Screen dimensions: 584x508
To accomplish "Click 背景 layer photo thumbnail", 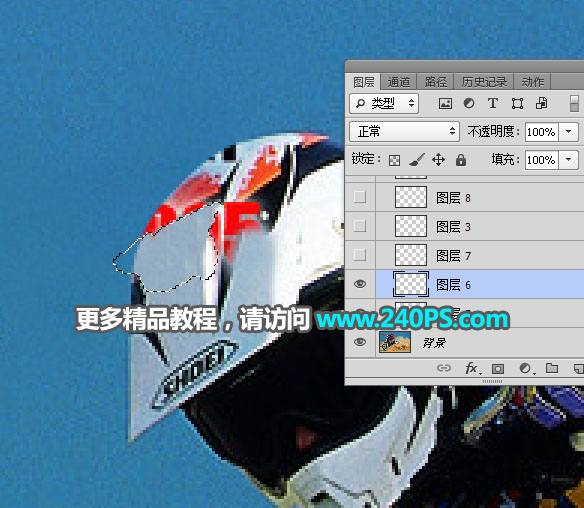I will pos(395,342).
